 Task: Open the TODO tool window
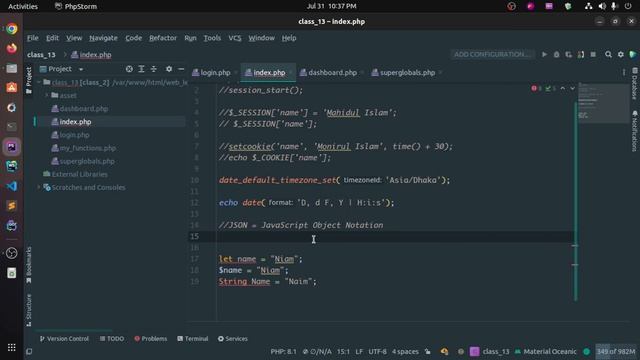click(x=112, y=339)
